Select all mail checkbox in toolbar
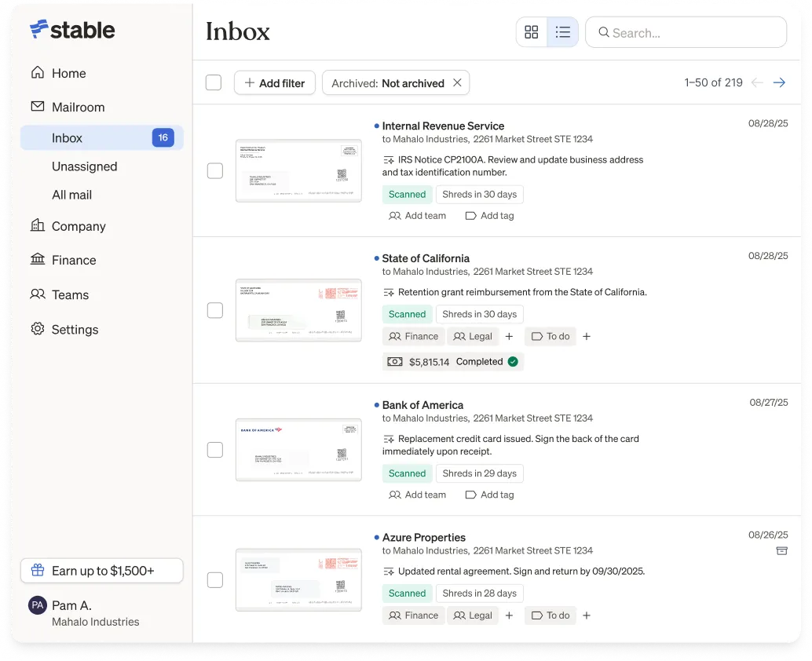The height and width of the screenshot is (661, 812). (x=214, y=82)
